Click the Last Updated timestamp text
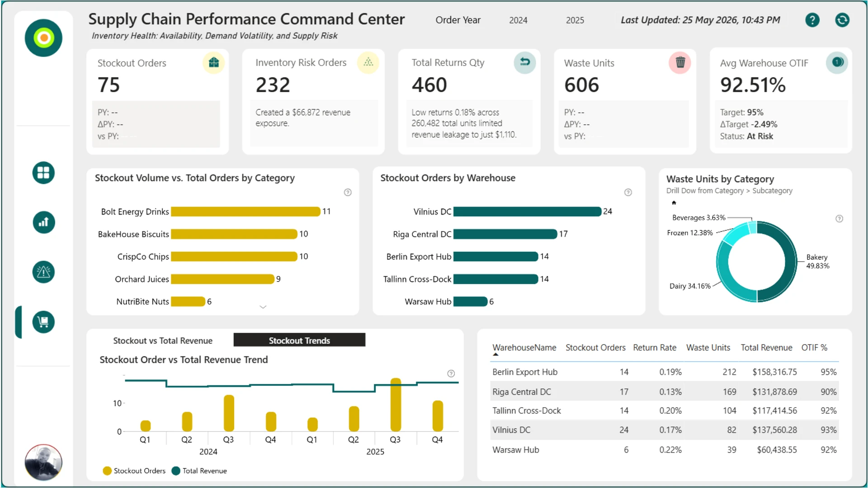The image size is (868, 488). (x=700, y=20)
